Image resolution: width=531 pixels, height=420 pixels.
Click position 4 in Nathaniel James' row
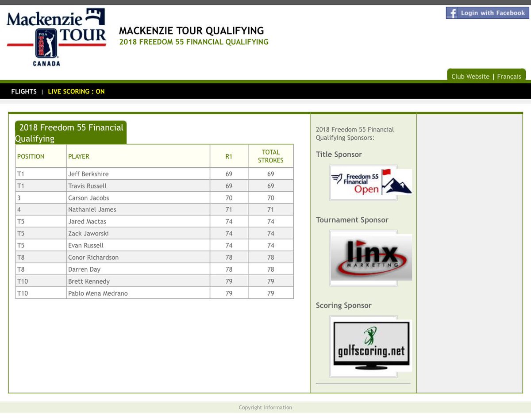[x=19, y=209]
